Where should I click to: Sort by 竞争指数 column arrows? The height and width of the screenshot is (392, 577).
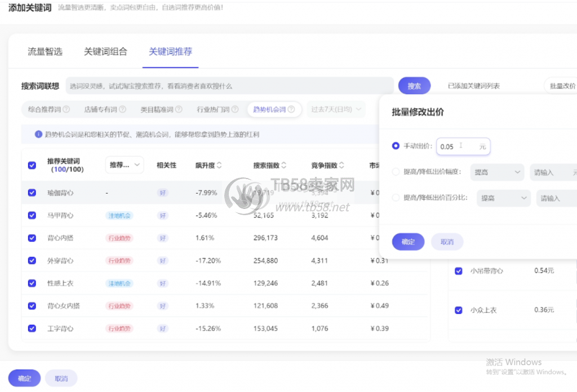(341, 165)
